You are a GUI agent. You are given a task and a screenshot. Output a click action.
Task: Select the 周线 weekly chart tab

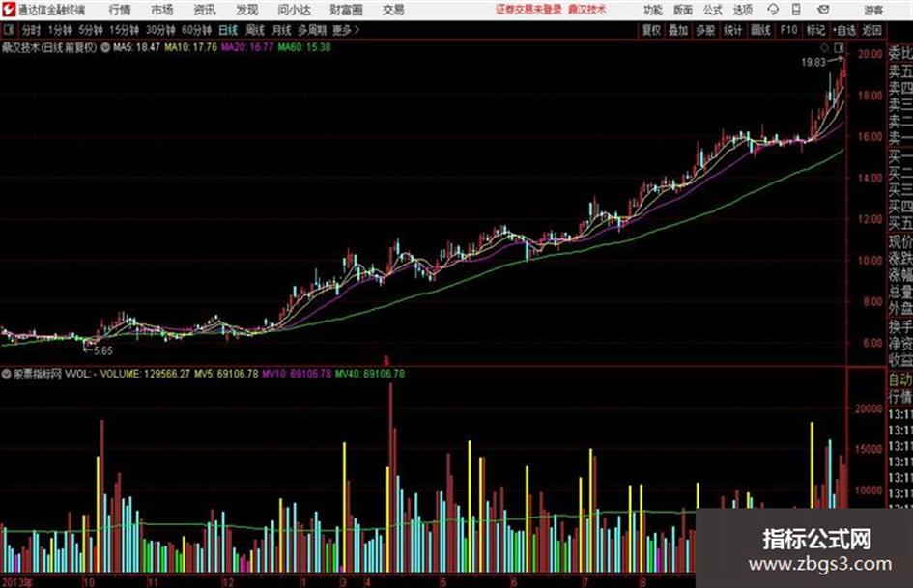[x=255, y=30]
